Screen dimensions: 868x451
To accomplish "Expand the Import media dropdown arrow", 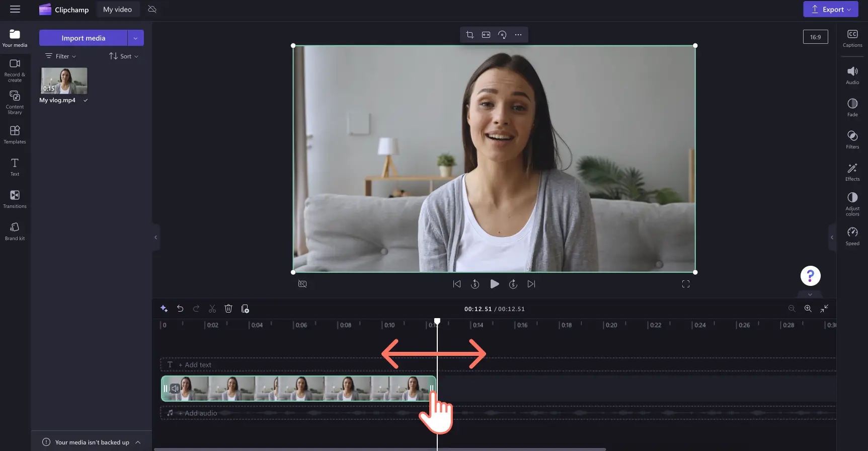I will click(x=135, y=38).
